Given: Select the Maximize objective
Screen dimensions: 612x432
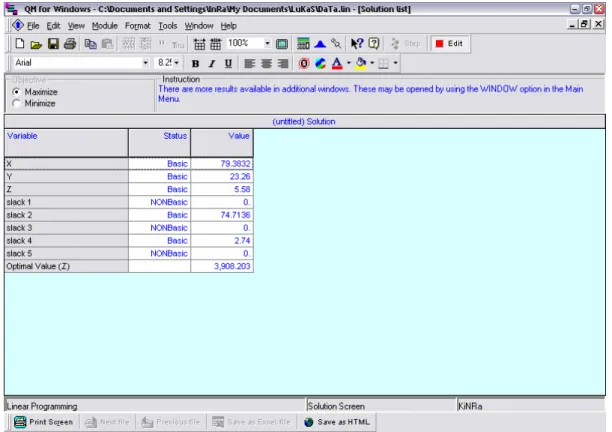Looking at the screenshot, I should pos(16,92).
